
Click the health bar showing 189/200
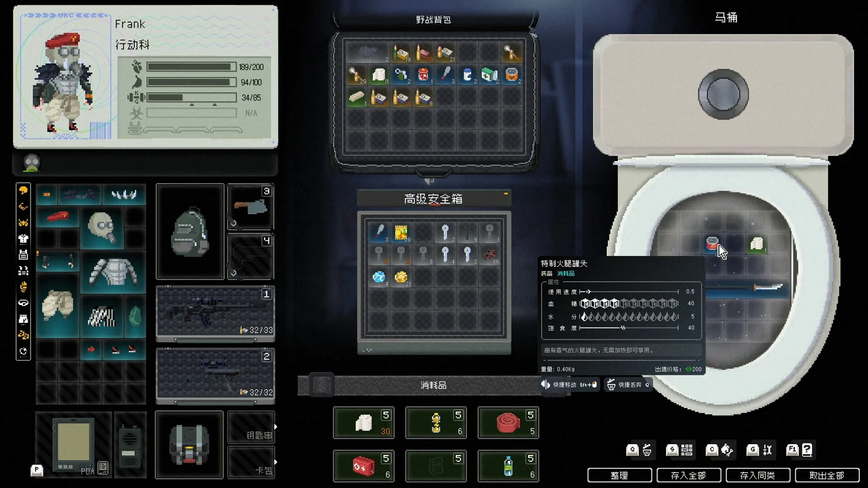coord(191,67)
